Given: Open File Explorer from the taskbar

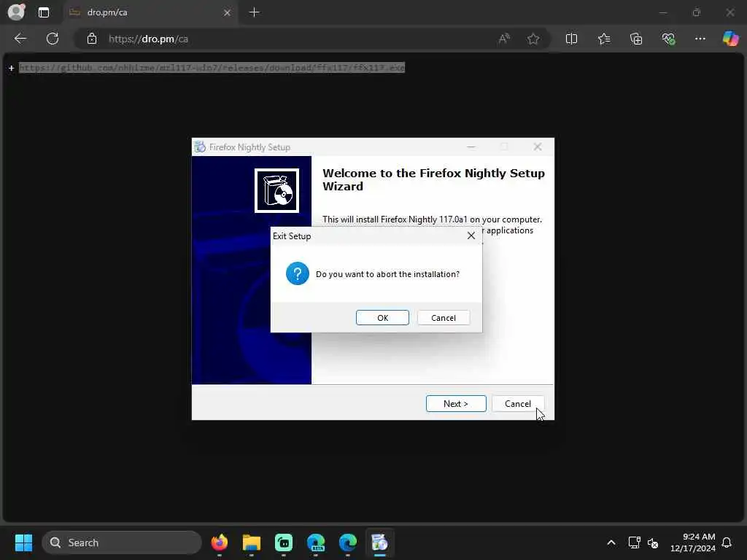Looking at the screenshot, I should (x=252, y=542).
